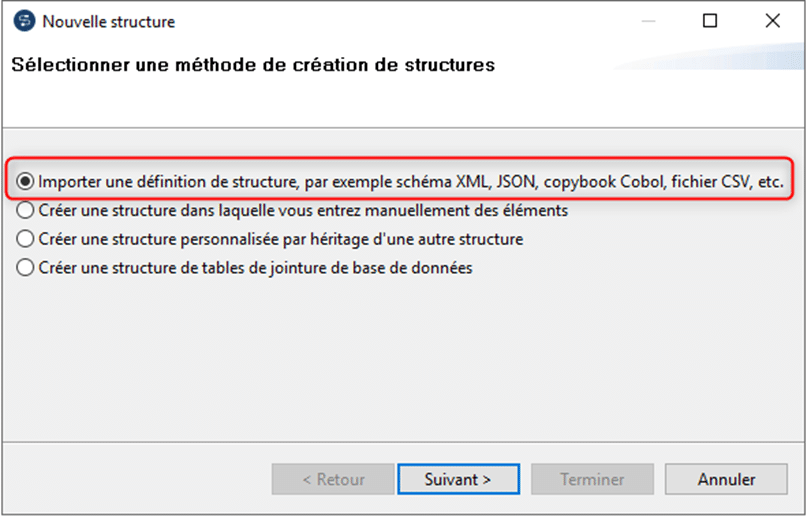The height and width of the screenshot is (518, 807).
Task: Click the 'Nouvelle structure' title bar text
Action: point(109,22)
